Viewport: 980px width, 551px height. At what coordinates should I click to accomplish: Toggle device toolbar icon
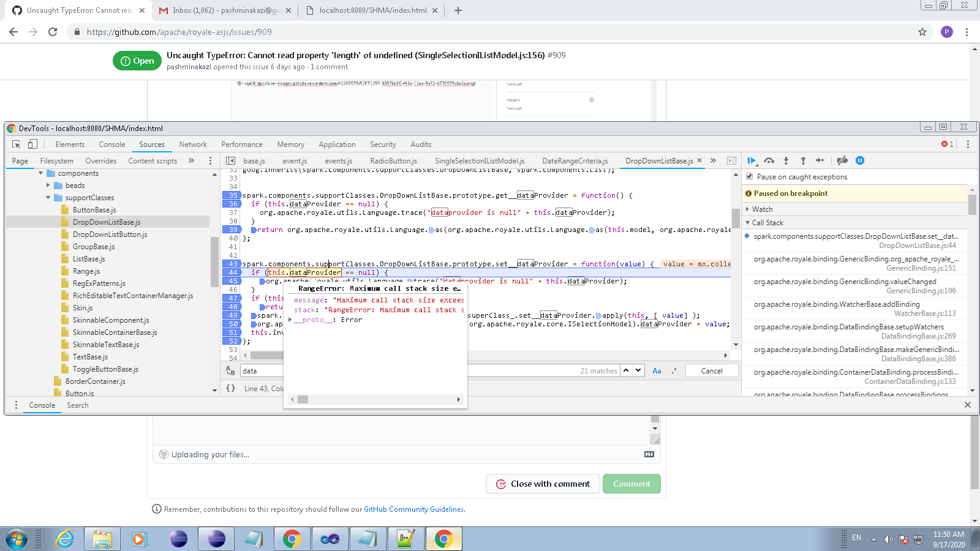coord(32,144)
